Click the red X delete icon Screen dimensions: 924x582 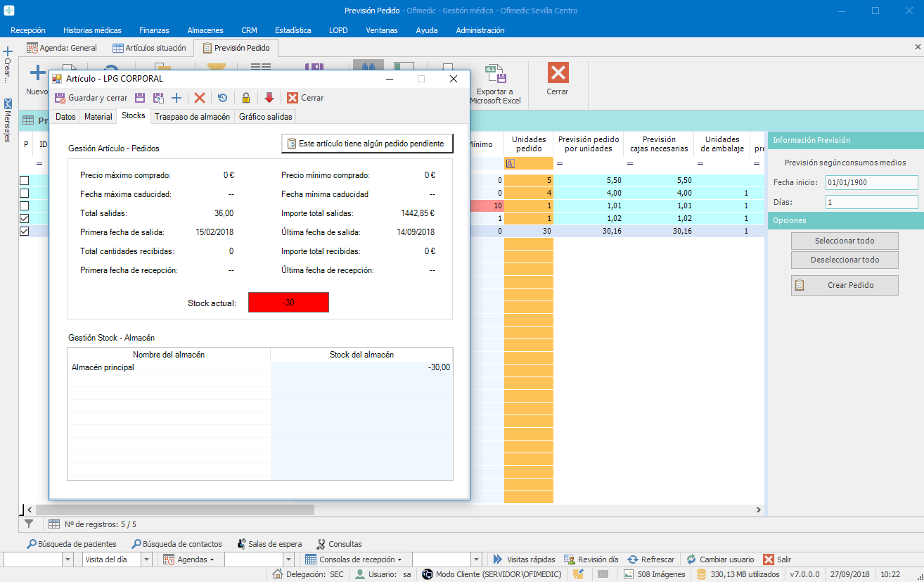pyautogui.click(x=200, y=98)
